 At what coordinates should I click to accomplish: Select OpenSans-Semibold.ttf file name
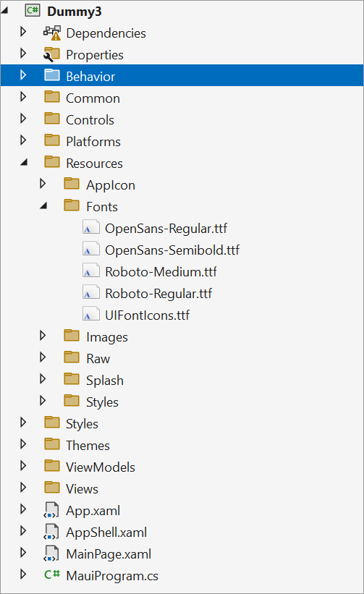tap(172, 250)
